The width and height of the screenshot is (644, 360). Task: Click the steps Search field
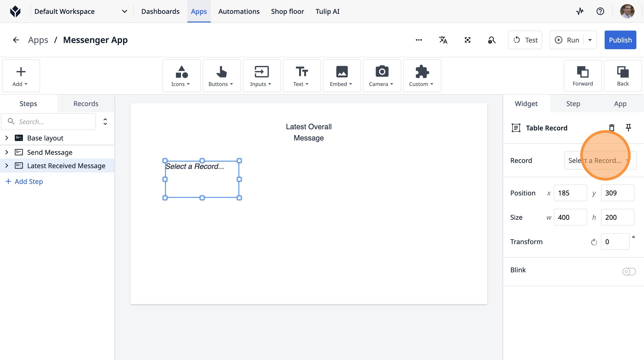point(49,122)
